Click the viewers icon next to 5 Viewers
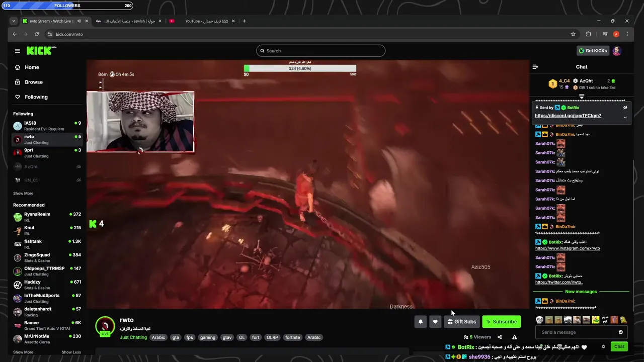 466,337
